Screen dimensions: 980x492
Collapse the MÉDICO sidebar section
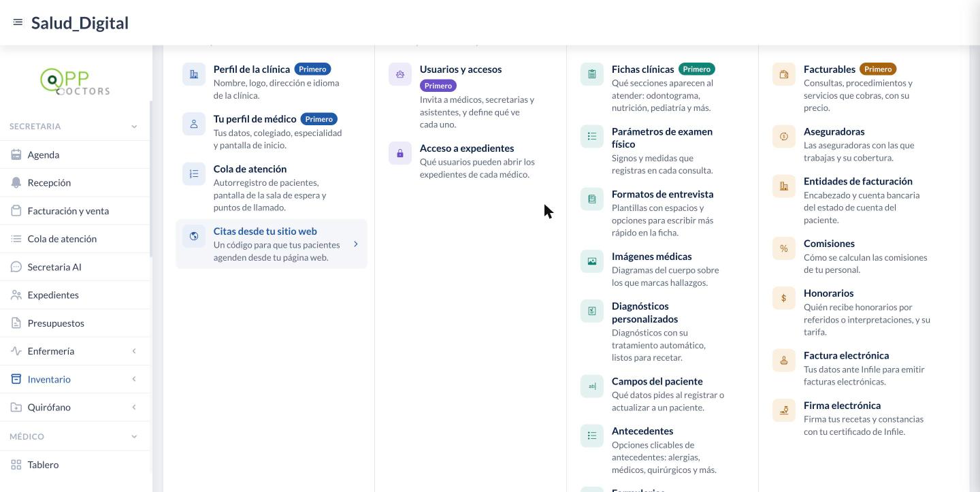(134, 437)
